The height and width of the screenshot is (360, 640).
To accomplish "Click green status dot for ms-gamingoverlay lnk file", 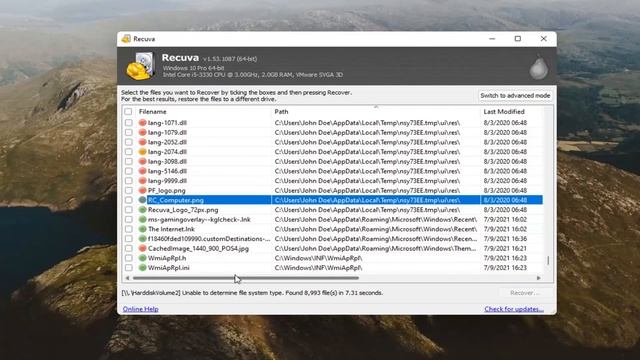I will click(x=142, y=219).
